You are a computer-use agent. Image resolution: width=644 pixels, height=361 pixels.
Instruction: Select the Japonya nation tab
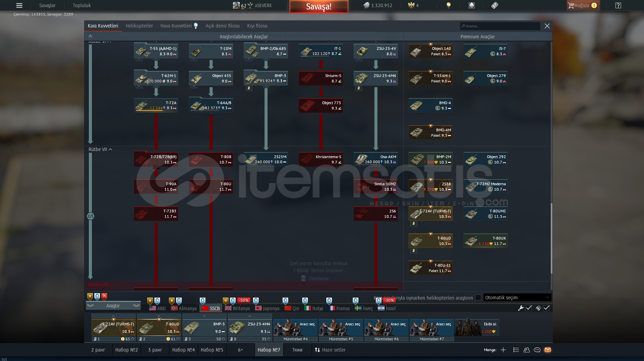pyautogui.click(x=267, y=308)
